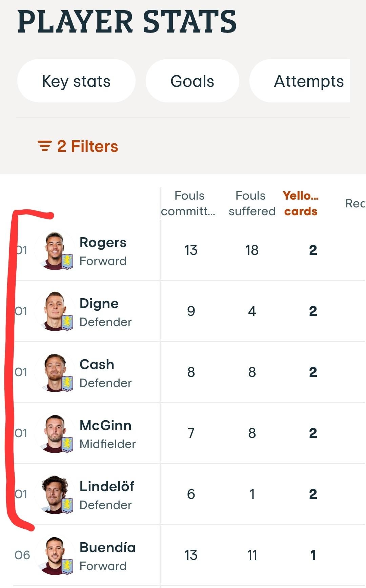
Task: Sort by Fouls committed column
Action: coord(188,203)
